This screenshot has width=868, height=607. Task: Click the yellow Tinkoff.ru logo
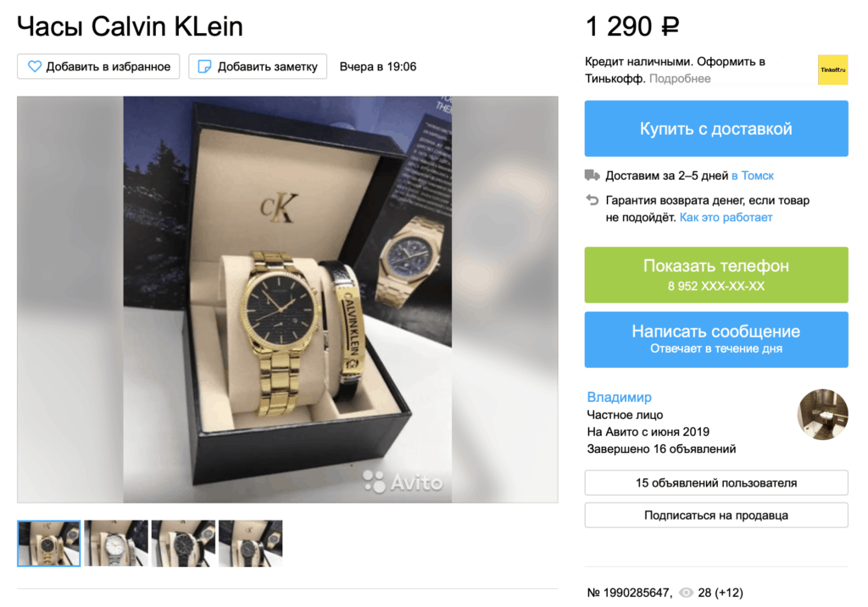point(832,70)
